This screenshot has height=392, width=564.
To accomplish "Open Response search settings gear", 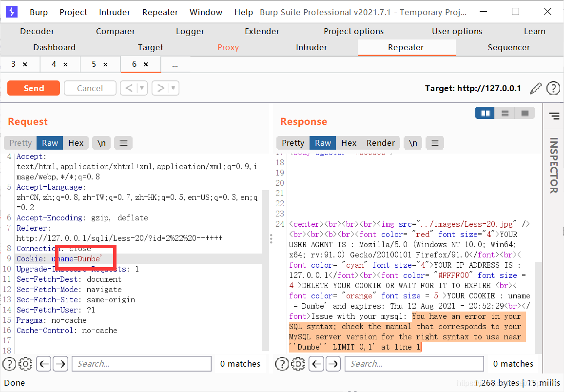I will tap(298, 364).
